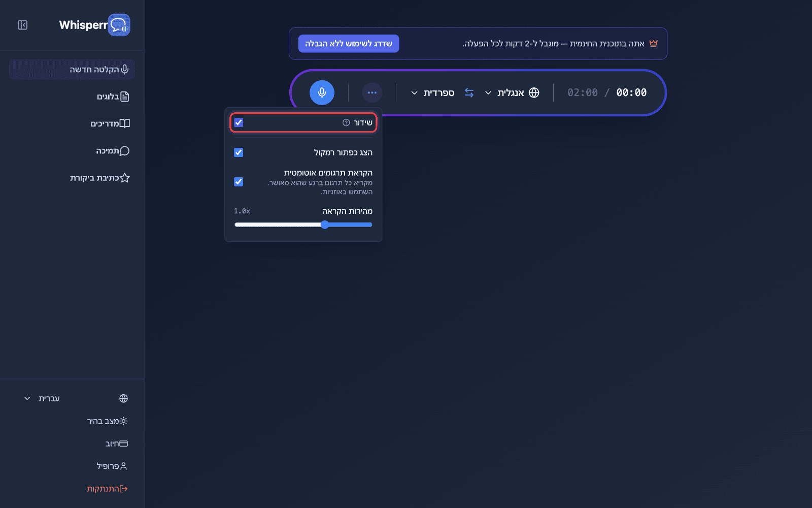The image size is (812, 508).
Task: Click the free plan banner message text
Action: click(554, 44)
